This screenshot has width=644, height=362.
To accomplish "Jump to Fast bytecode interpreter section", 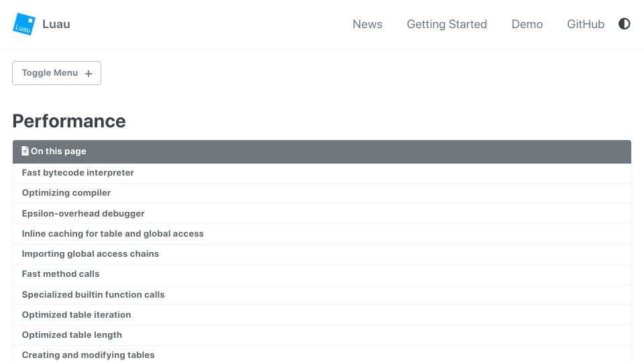I will click(78, 173).
